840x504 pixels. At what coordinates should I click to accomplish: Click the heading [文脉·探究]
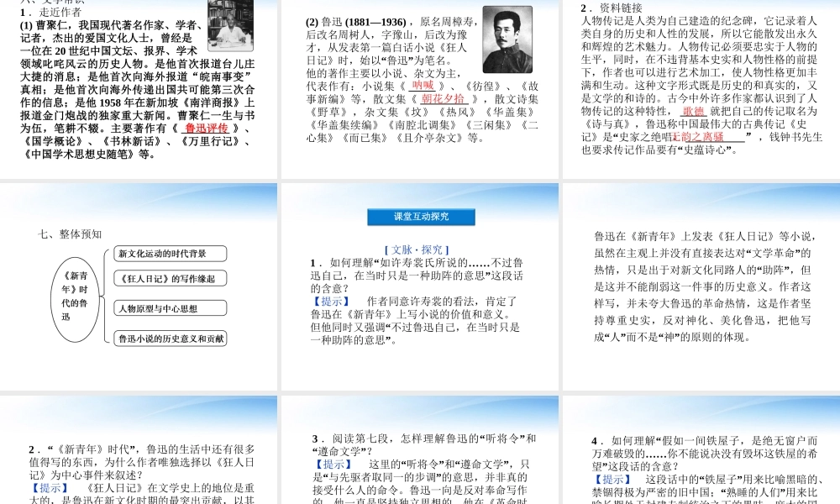[417, 249]
